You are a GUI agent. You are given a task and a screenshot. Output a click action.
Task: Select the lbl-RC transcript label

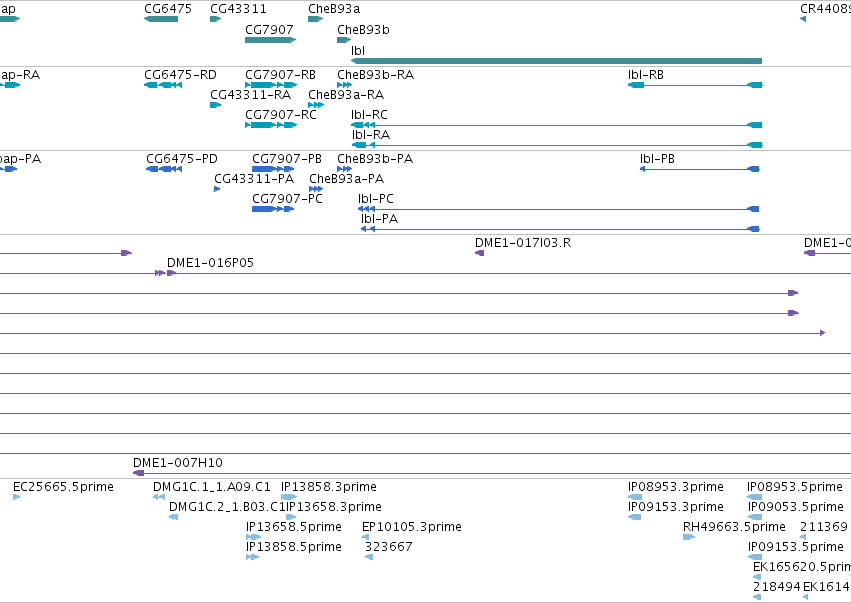[x=369, y=115]
